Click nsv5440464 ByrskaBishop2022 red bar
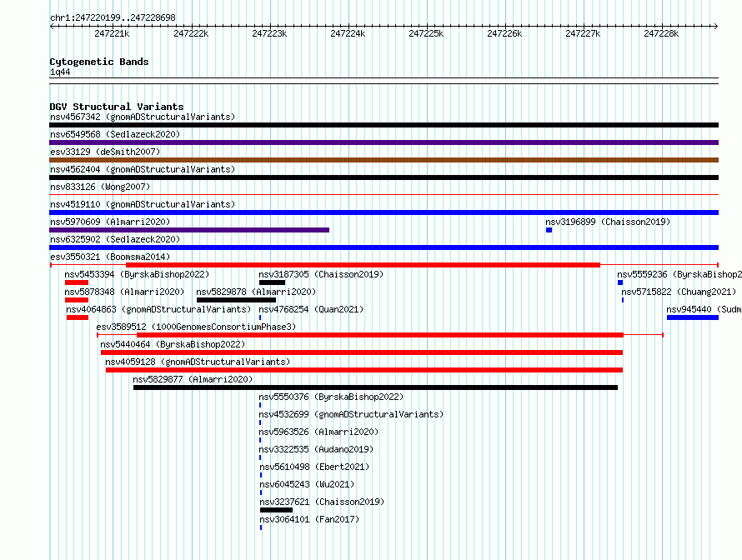The height and width of the screenshot is (560, 742). tap(362, 352)
